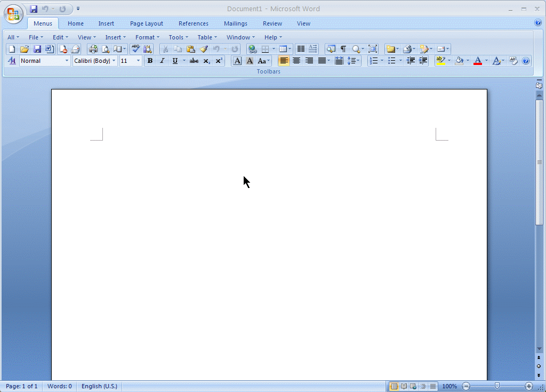Click the Open folder icon
Screen dimensions: 546x392
click(25, 49)
